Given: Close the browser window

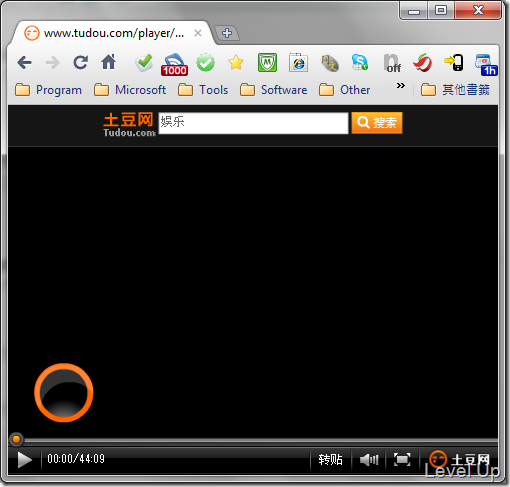Looking at the screenshot, I should tap(478, 10).
